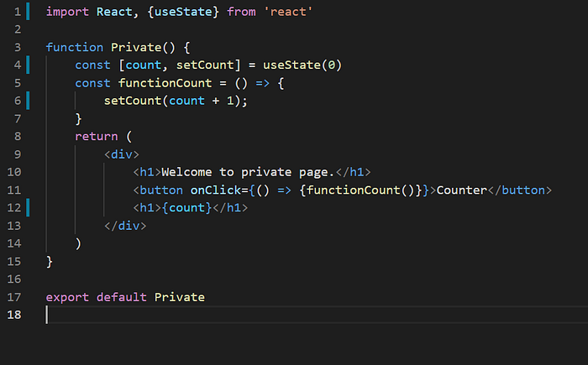
Task: Place cursor on the 'import' keyword
Action: pyautogui.click(x=67, y=12)
